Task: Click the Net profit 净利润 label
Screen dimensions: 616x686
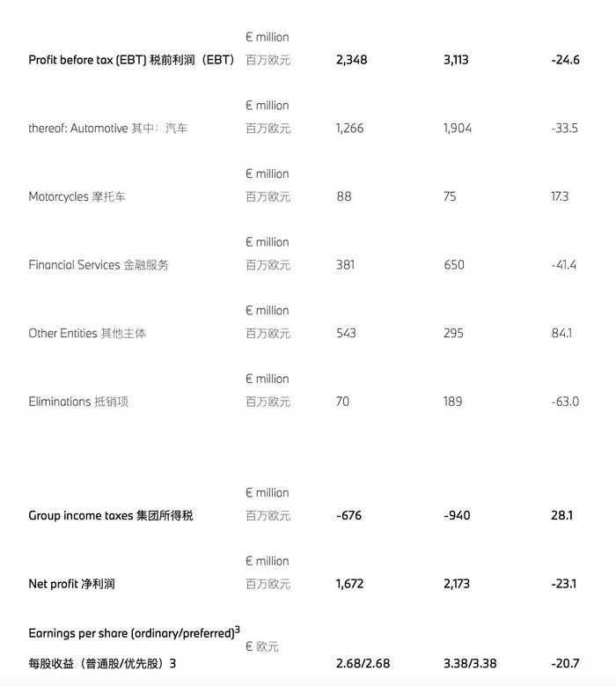Action: 71,584
